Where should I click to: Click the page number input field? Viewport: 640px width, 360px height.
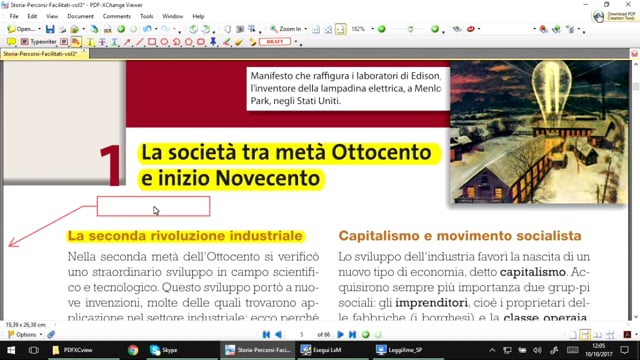pos(301,335)
